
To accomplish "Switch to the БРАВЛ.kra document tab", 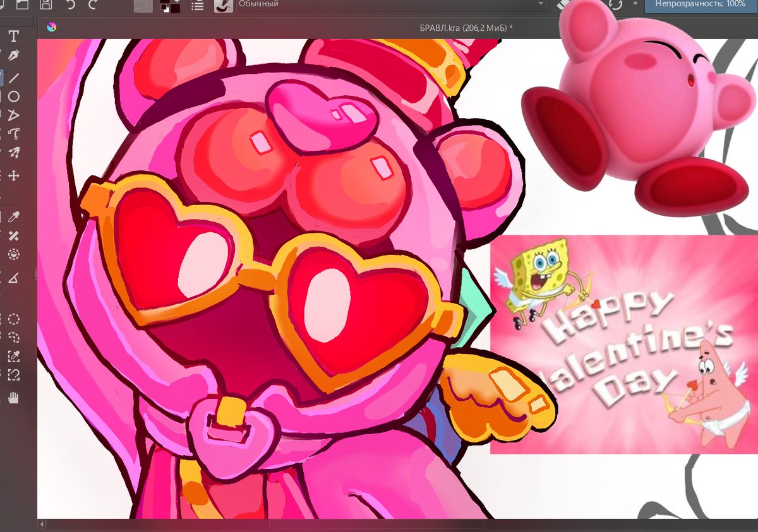I will [466, 28].
